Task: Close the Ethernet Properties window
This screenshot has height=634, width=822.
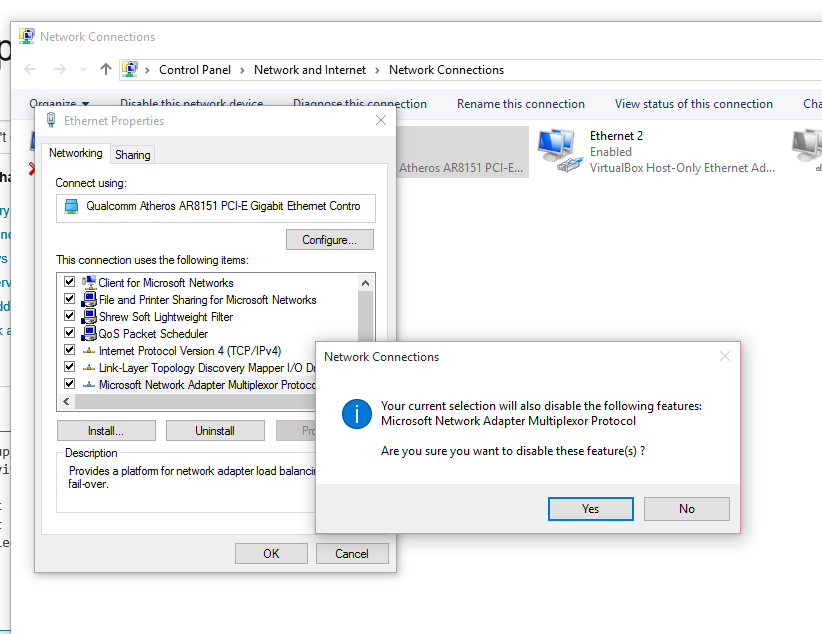Action: (x=381, y=120)
